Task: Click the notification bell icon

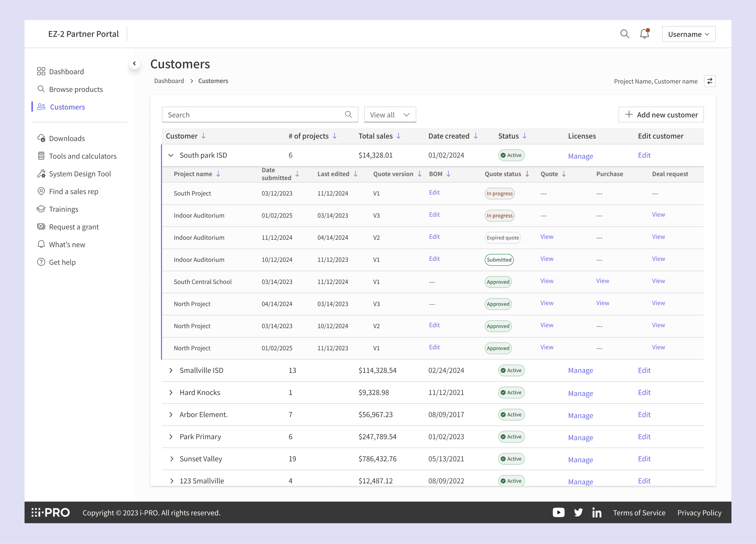Action: (x=644, y=34)
